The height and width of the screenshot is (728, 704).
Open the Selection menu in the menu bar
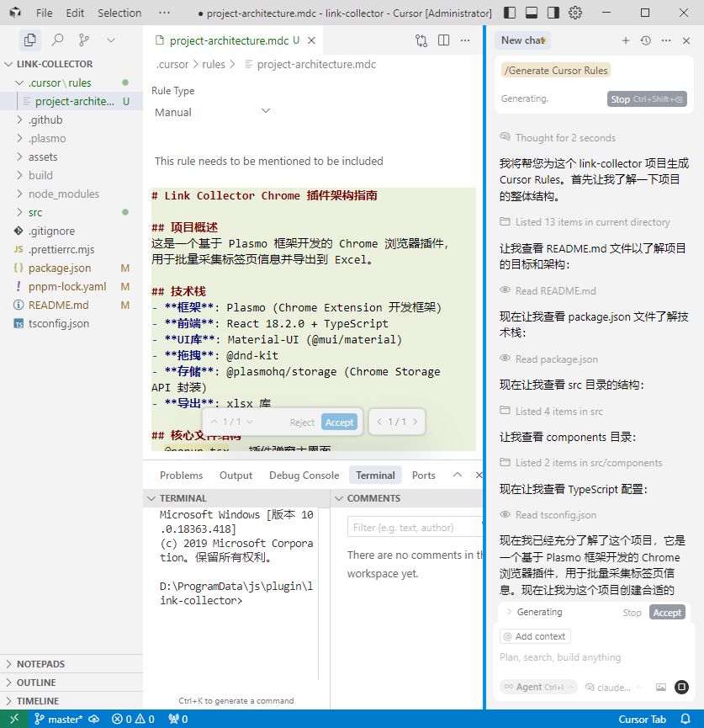[119, 13]
